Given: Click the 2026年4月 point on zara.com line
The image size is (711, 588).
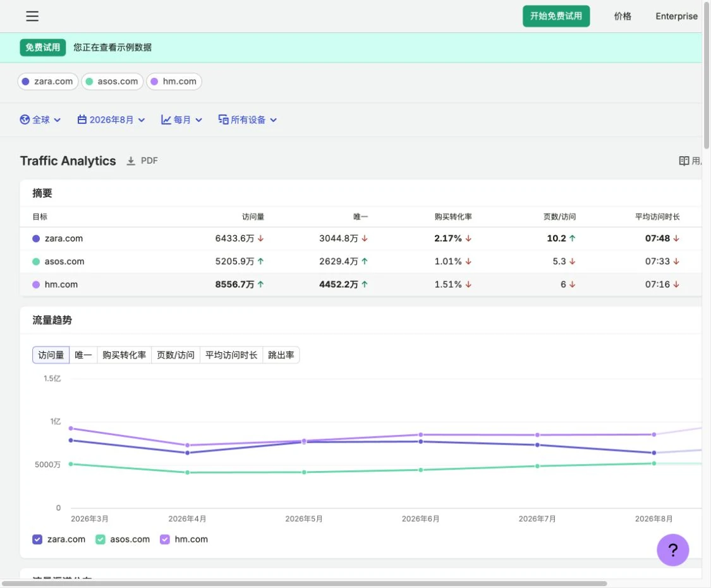Looking at the screenshot, I should (x=187, y=453).
